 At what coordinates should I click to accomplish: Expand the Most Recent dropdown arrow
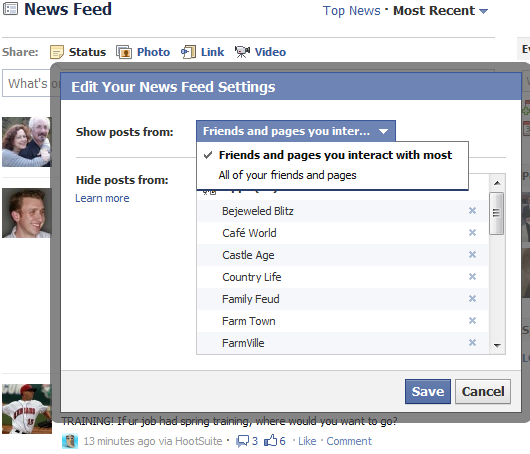[x=484, y=11]
